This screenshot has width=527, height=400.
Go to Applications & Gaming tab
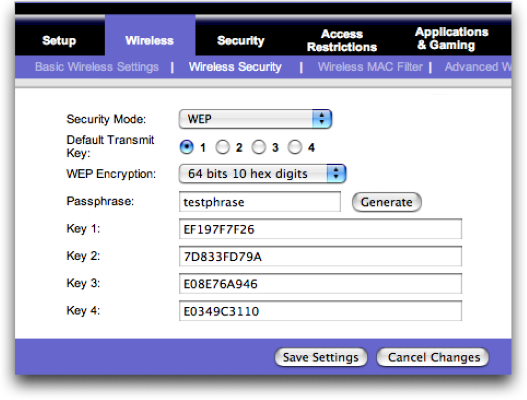tap(451, 38)
